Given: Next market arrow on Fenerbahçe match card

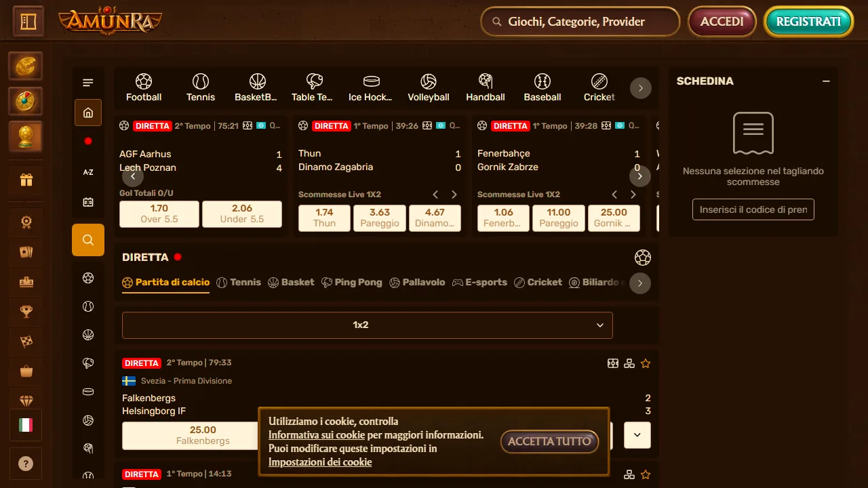Looking at the screenshot, I should click(x=633, y=195).
